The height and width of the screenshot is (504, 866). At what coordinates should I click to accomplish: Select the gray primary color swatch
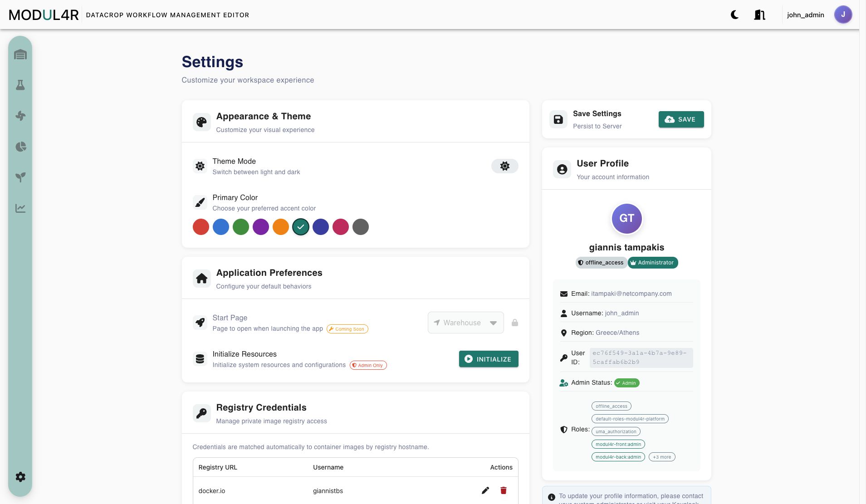click(x=361, y=227)
